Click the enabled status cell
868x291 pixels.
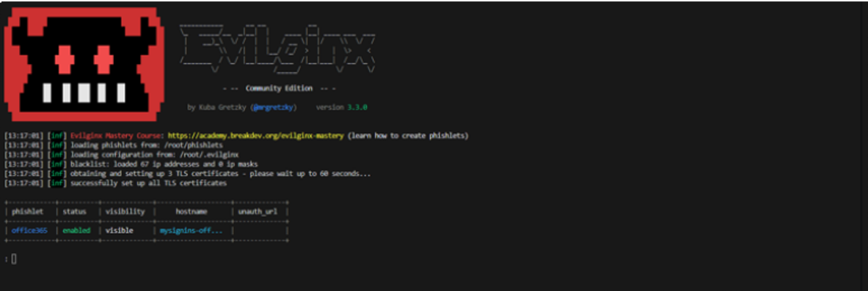tap(76, 231)
